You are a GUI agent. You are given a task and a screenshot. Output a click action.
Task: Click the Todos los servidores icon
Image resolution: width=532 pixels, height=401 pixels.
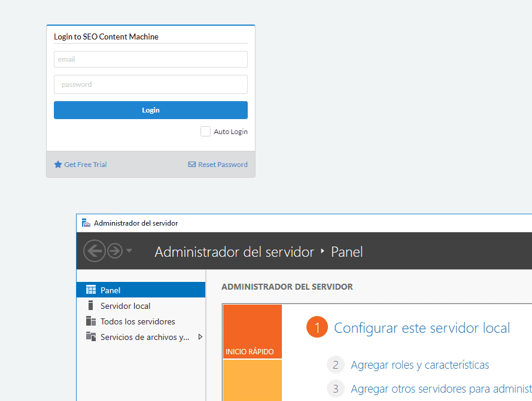tap(91, 321)
